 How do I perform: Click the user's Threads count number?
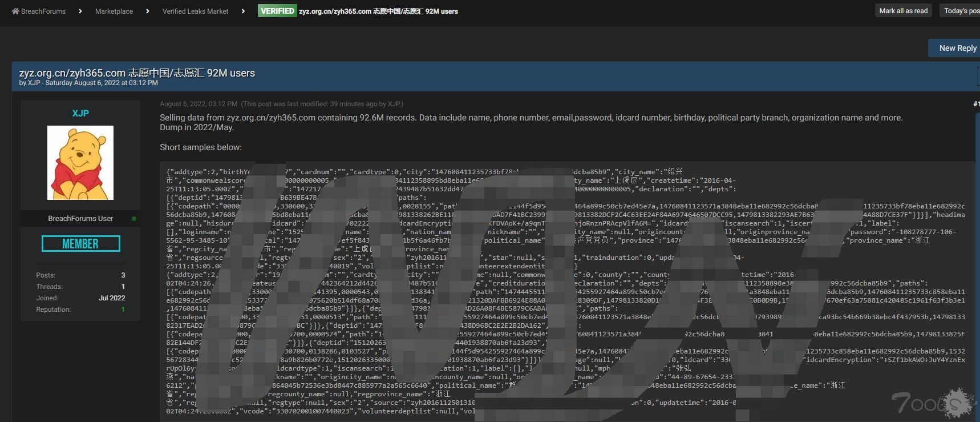[x=123, y=287]
